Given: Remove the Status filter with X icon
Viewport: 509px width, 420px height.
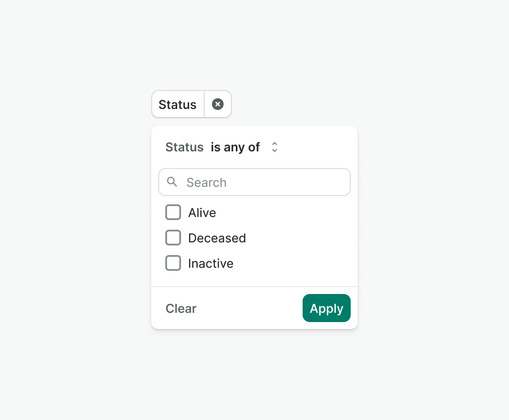Looking at the screenshot, I should pos(217,104).
